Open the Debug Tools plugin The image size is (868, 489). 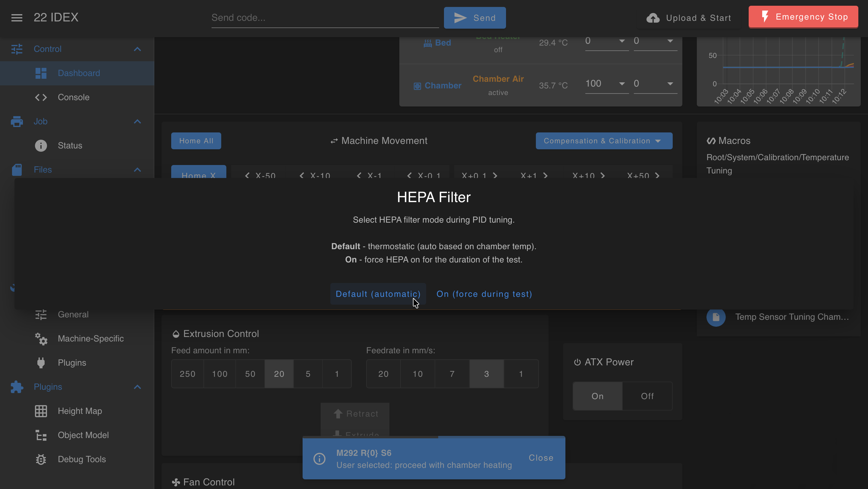click(x=77, y=459)
